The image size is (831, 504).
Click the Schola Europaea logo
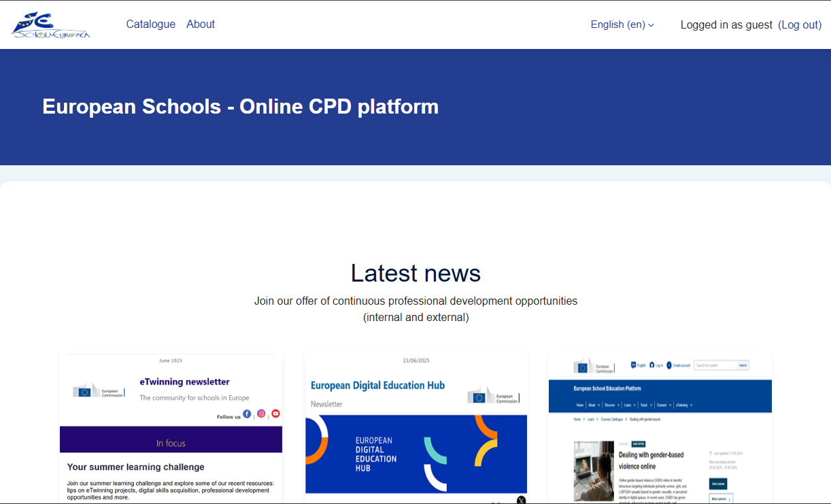(x=50, y=25)
